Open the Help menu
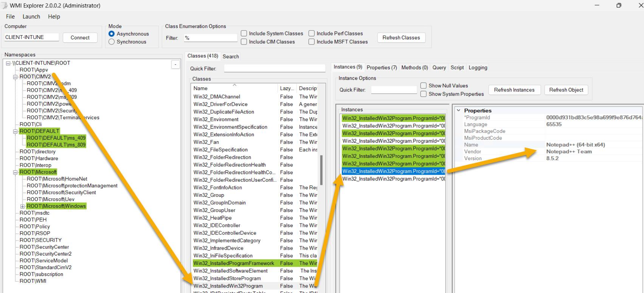Image resolution: width=644 pixels, height=293 pixels. tap(54, 16)
